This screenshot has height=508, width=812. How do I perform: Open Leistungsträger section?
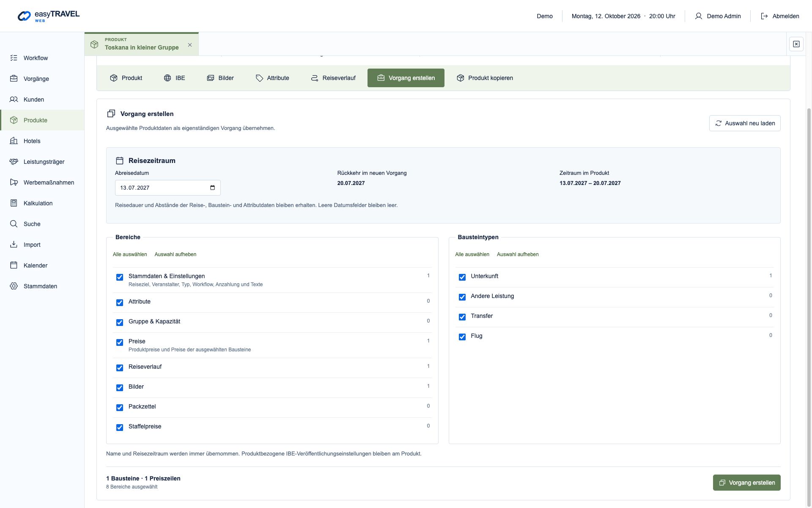pyautogui.click(x=42, y=162)
